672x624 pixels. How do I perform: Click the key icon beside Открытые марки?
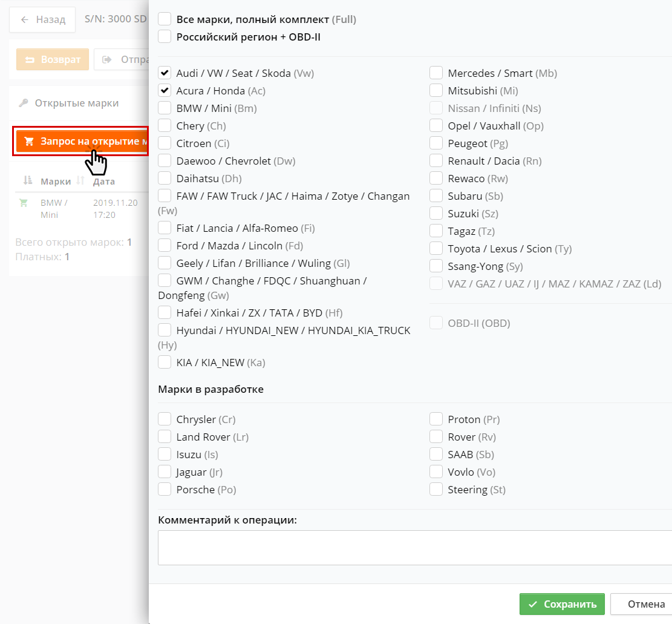click(24, 103)
